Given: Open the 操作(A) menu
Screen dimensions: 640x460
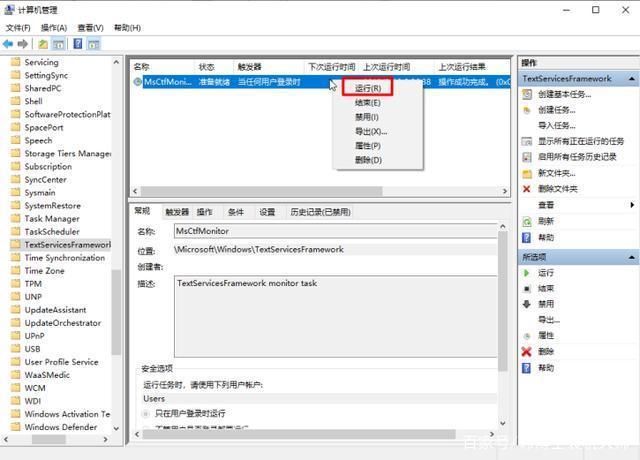Looking at the screenshot, I should click(x=54, y=28).
